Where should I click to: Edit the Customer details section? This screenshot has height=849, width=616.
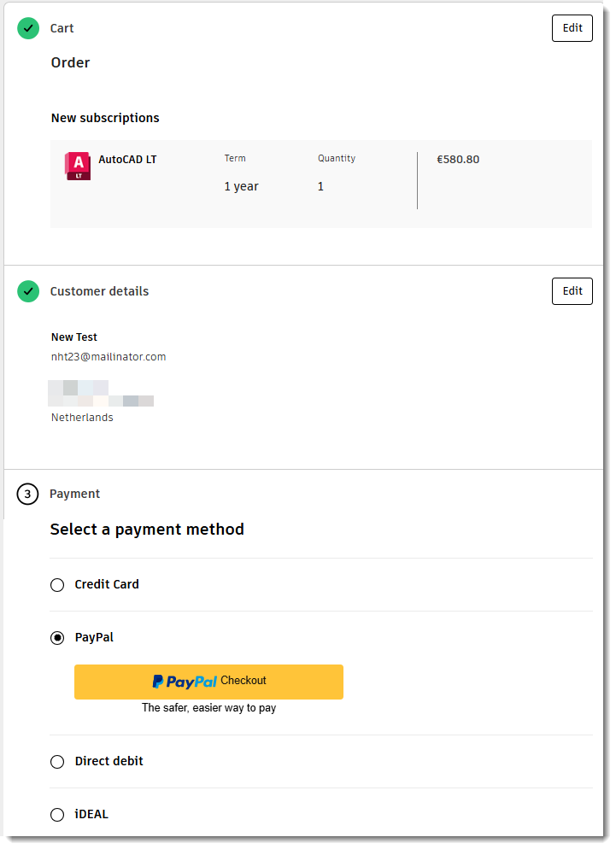click(572, 291)
